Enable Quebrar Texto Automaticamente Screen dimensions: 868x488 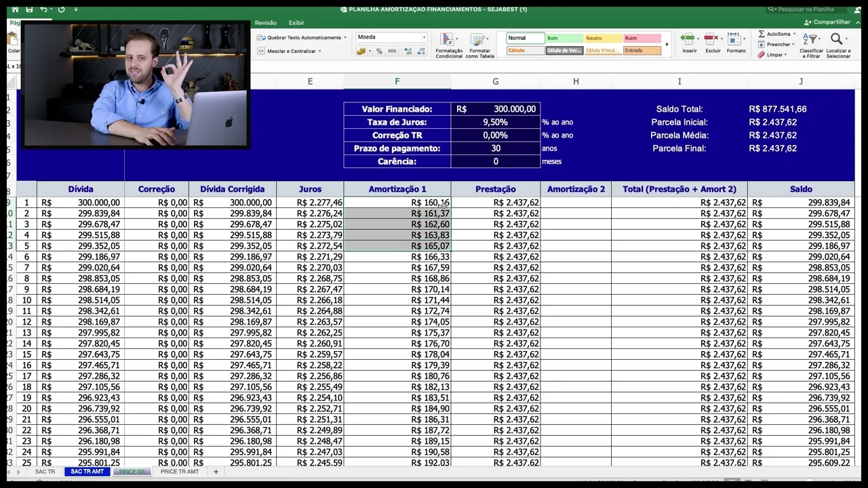tap(299, 37)
